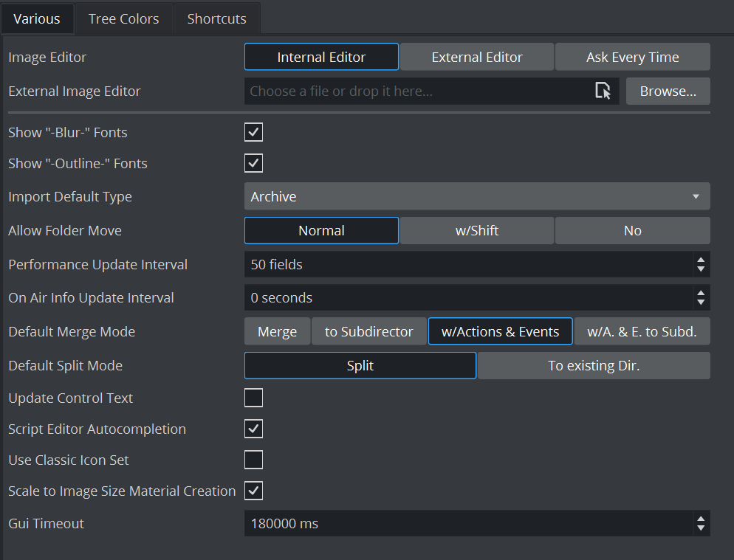Enable Use Classic Icon Set
734x560 pixels.
pyautogui.click(x=253, y=460)
